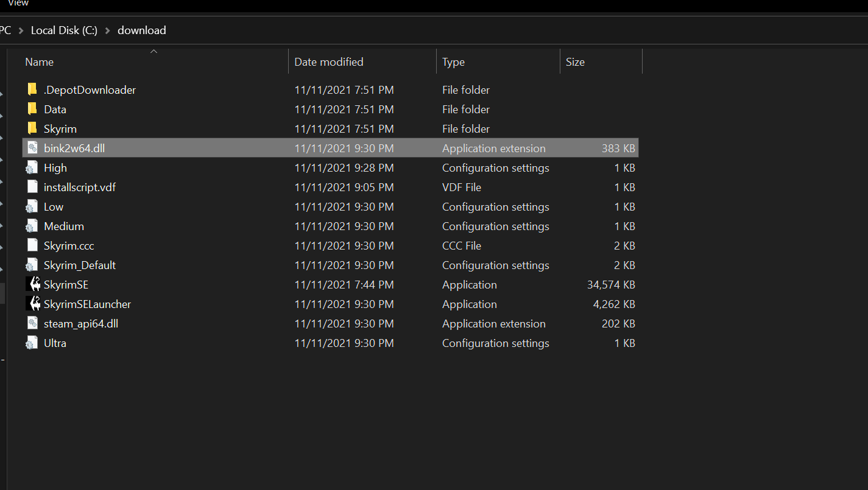Select the Skyrim_Default file name
This screenshot has width=868, height=490.
[x=80, y=265]
